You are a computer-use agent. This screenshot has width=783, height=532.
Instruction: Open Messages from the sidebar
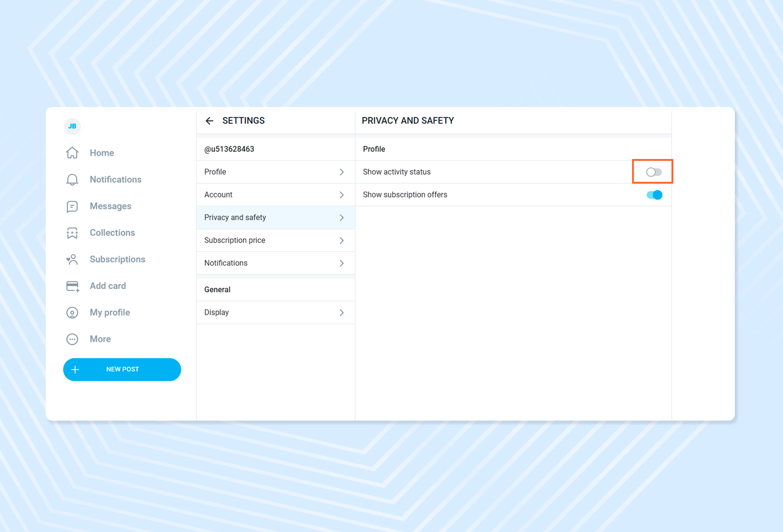pyautogui.click(x=111, y=206)
